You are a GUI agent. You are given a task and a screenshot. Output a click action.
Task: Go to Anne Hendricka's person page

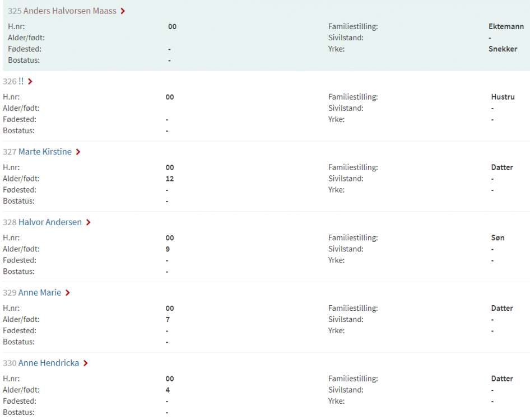tap(48, 363)
